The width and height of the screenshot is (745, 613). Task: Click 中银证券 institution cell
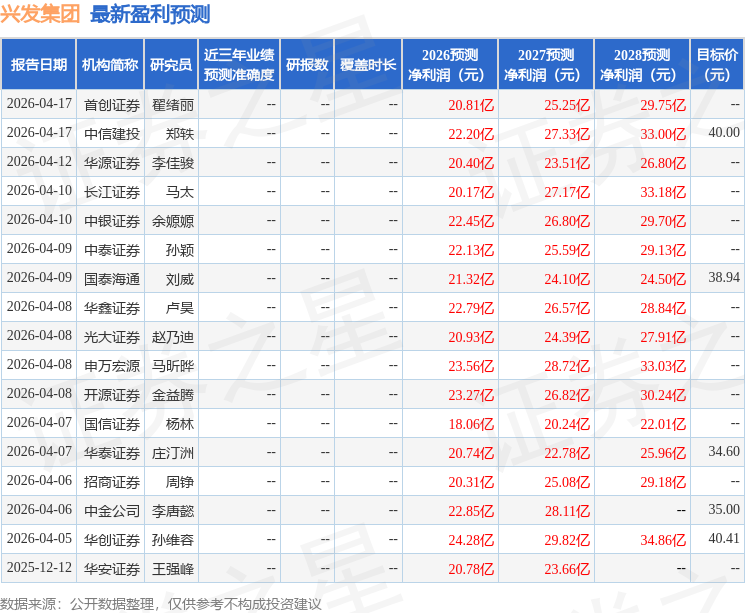point(112,221)
